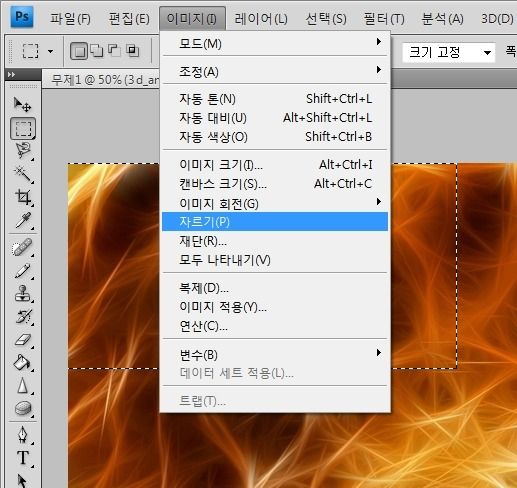The height and width of the screenshot is (488, 517).
Task: Choose New selection mode button
Action: click(79, 51)
